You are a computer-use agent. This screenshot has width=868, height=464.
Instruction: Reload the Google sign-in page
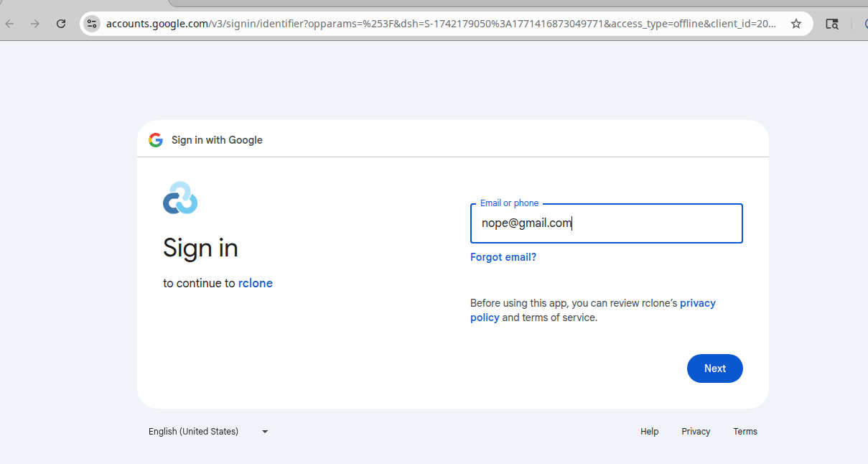(61, 24)
